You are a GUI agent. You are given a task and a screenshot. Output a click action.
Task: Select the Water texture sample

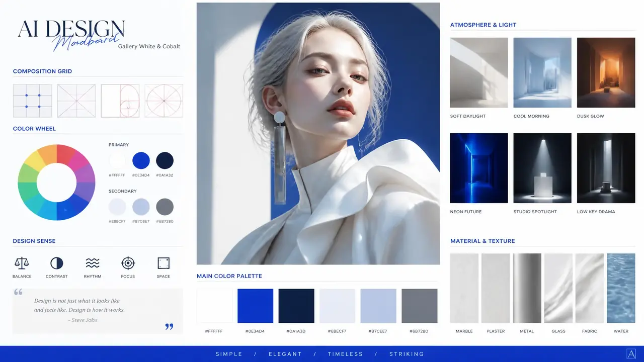click(621, 288)
